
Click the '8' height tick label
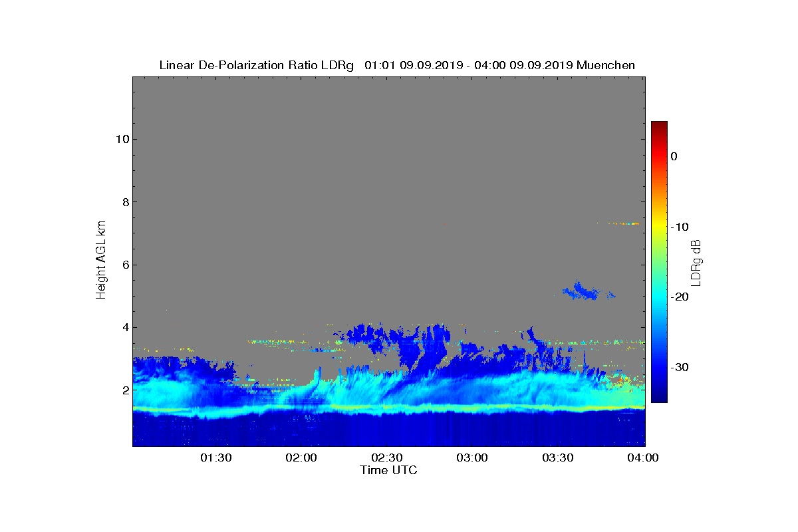125,202
